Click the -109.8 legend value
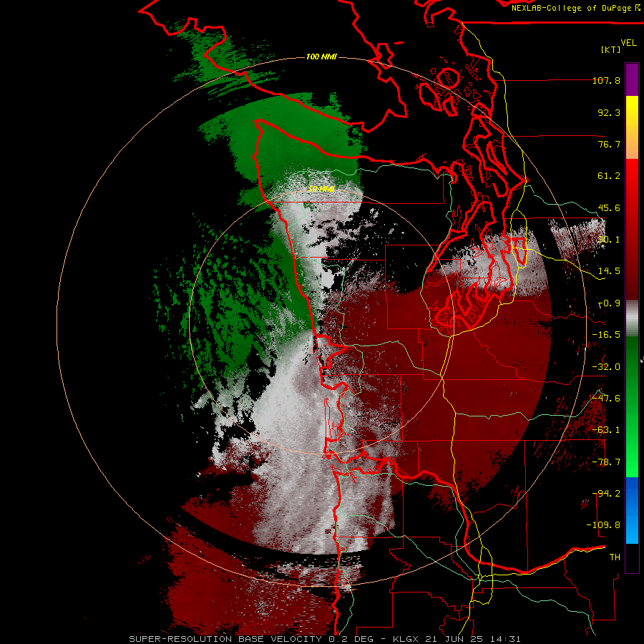 point(603,525)
